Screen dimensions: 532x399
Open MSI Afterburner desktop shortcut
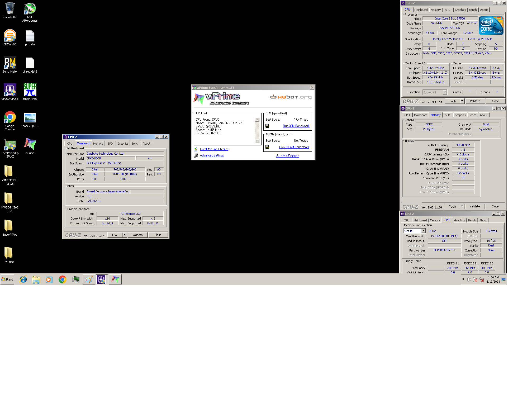(30, 12)
